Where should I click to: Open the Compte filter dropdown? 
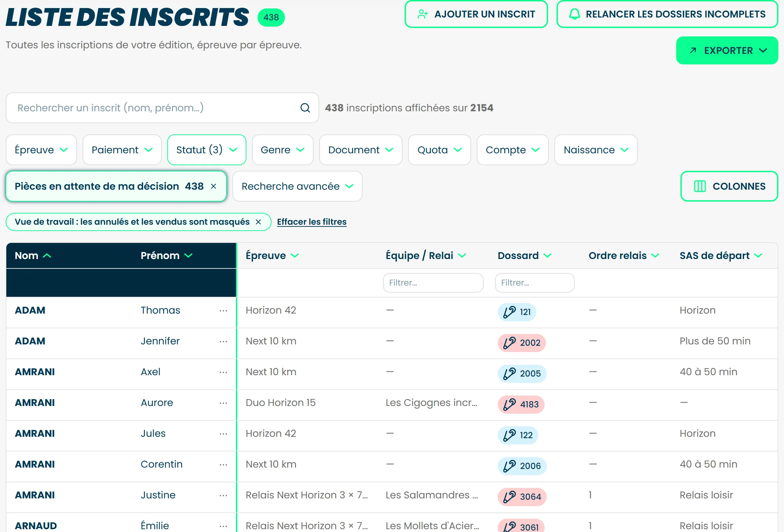[x=512, y=150]
